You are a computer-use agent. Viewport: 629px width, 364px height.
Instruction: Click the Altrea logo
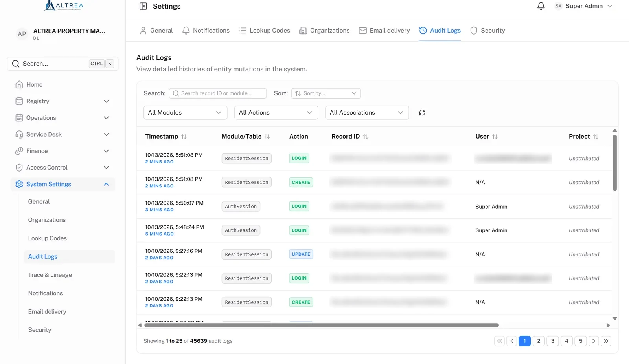tap(64, 5)
